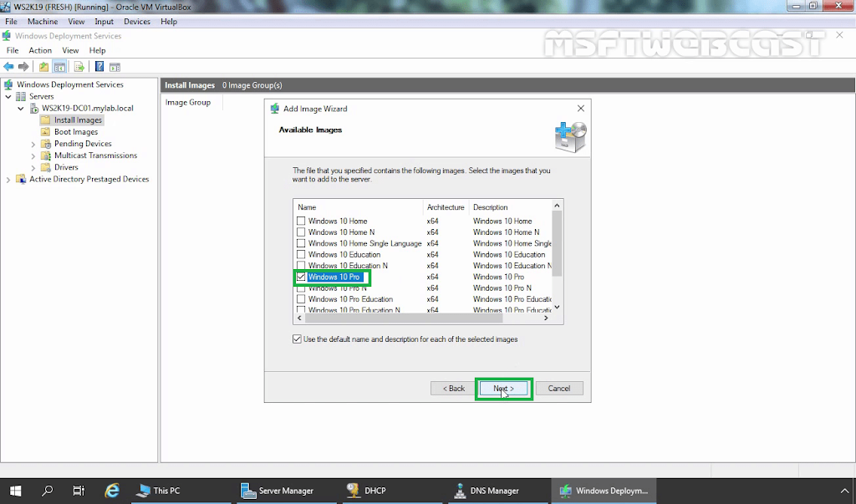856x504 pixels.
Task: Disable the 'Use the default name and description' checkbox
Action: point(297,339)
